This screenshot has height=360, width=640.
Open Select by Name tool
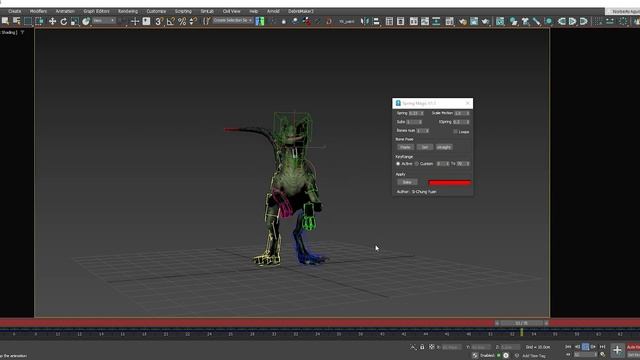coord(17,21)
